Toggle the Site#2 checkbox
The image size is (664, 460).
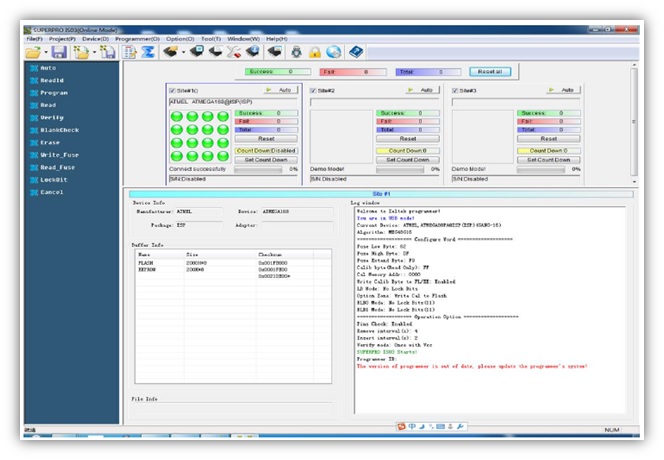[315, 90]
